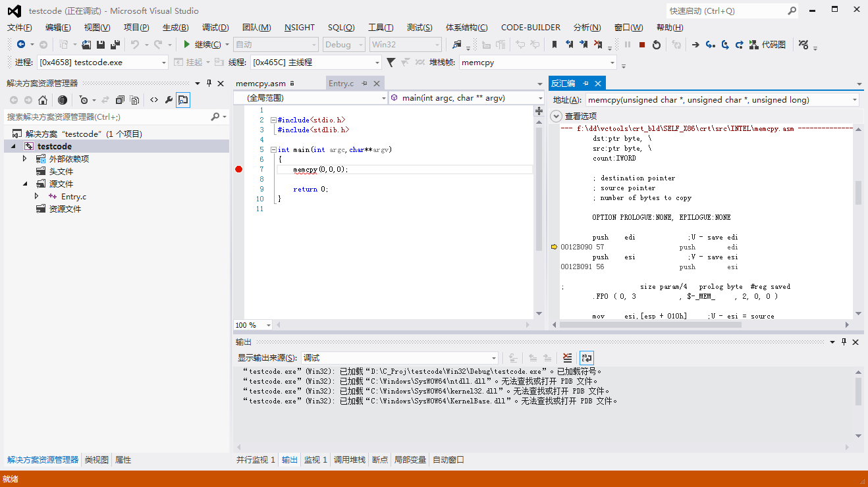This screenshot has height=487, width=868.
Task: Switch to Call Stack tab at bottom
Action: 349,460
